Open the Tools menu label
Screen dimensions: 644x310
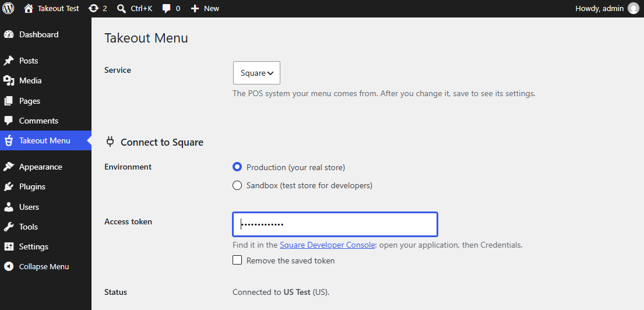click(x=29, y=227)
